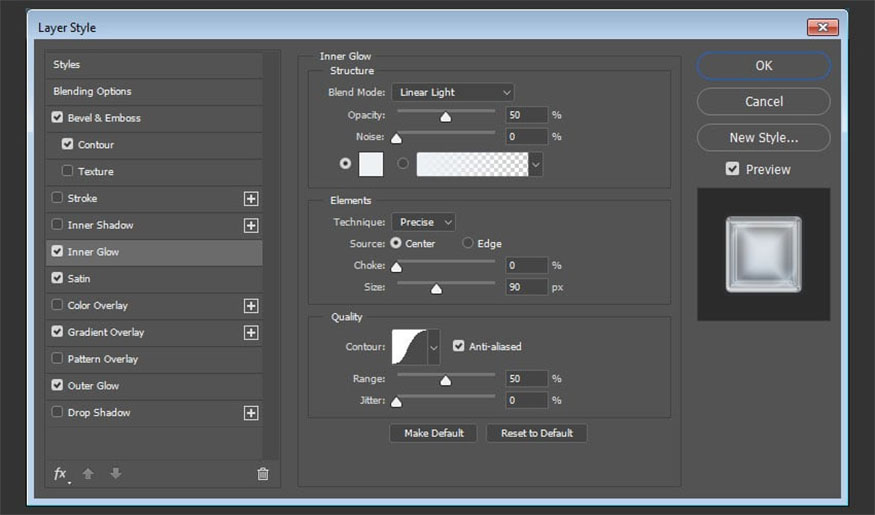Enable the Texture checkbox
Image resolution: width=875 pixels, height=515 pixels.
tap(68, 171)
